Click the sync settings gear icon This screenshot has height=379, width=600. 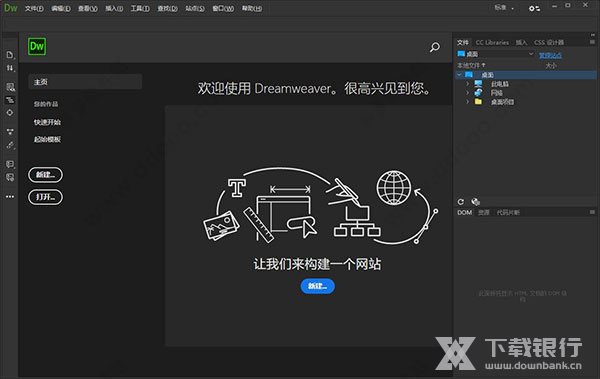click(x=534, y=8)
